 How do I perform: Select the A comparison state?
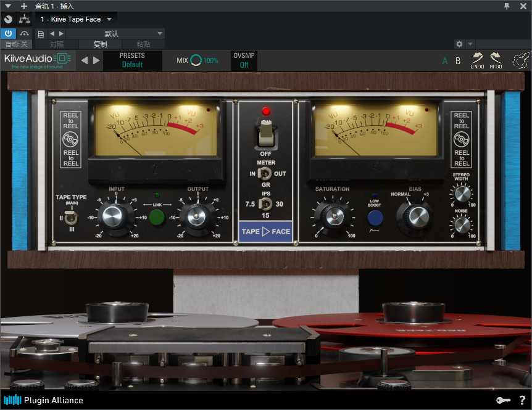[445, 61]
